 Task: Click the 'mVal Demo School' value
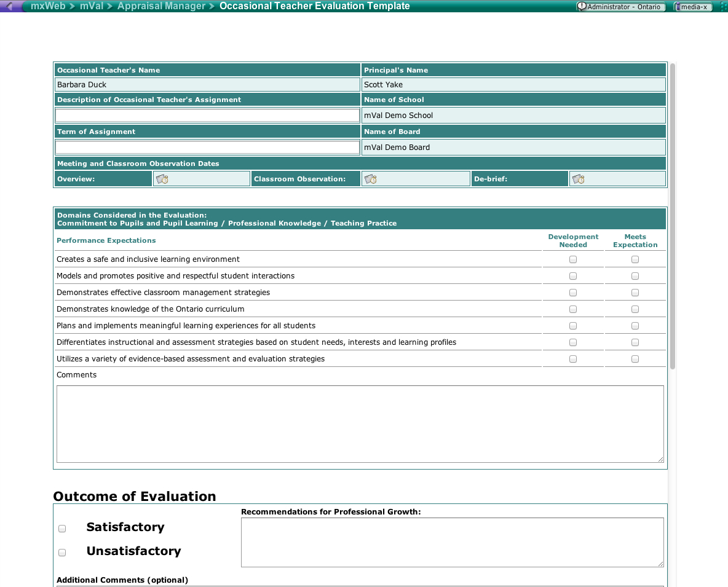(x=398, y=115)
